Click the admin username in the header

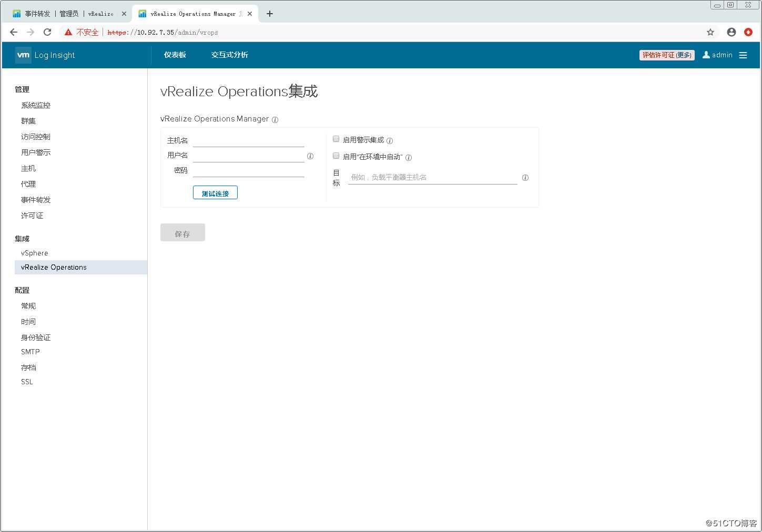point(722,55)
